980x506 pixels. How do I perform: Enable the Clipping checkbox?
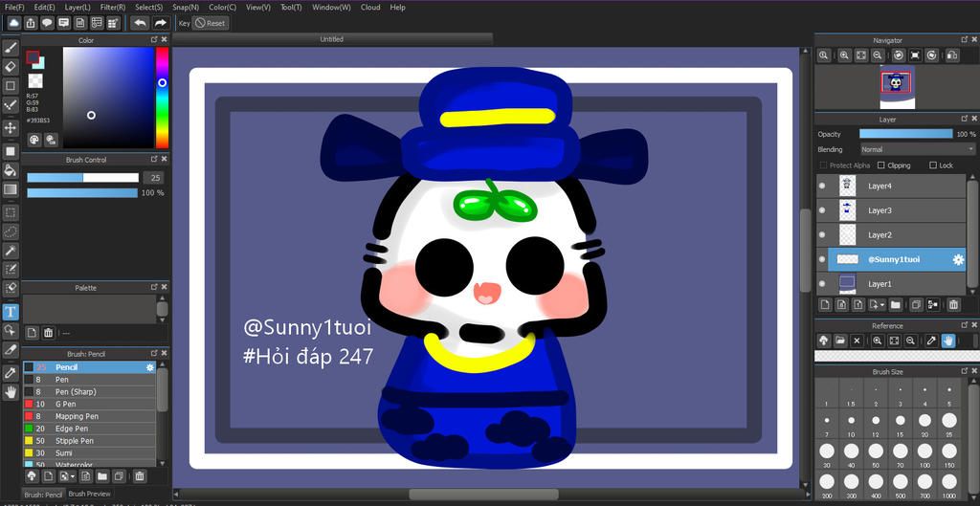pos(880,165)
